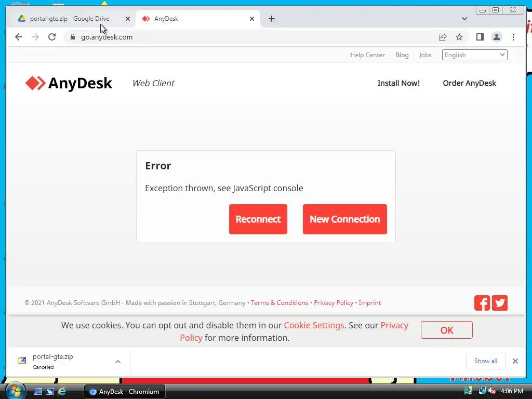532x399 pixels.
Task: Bookmark this page with the star icon
Action: point(459,37)
